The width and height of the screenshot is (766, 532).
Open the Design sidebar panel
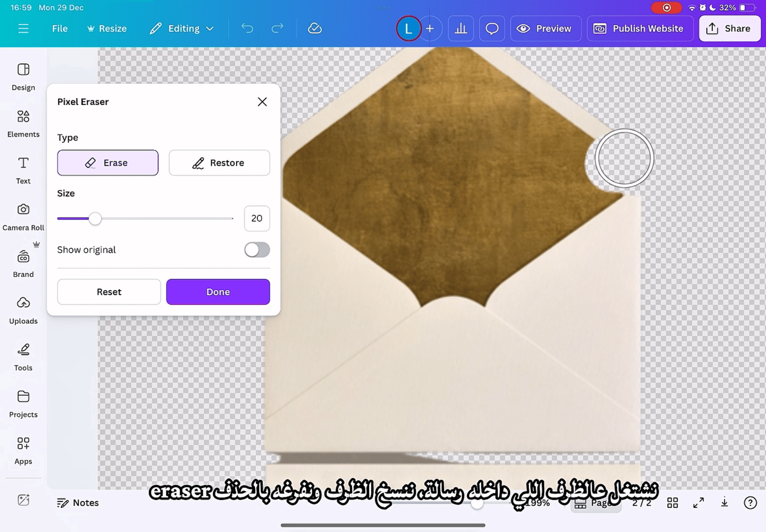tap(23, 77)
